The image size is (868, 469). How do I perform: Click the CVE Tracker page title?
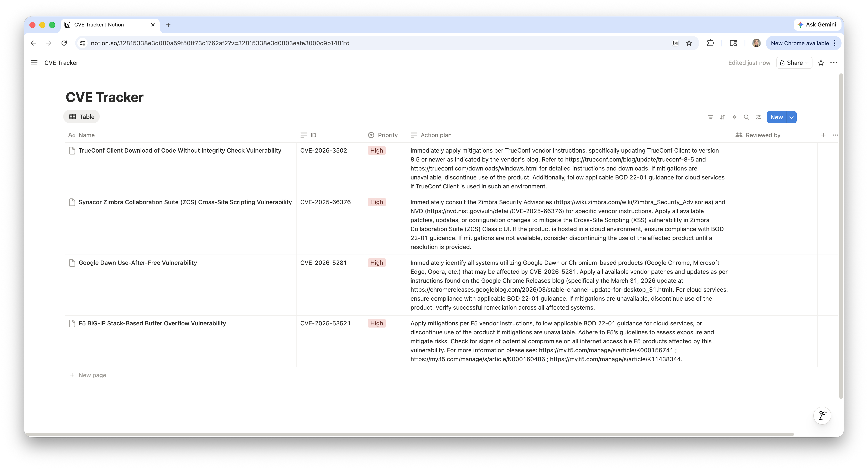tap(104, 97)
